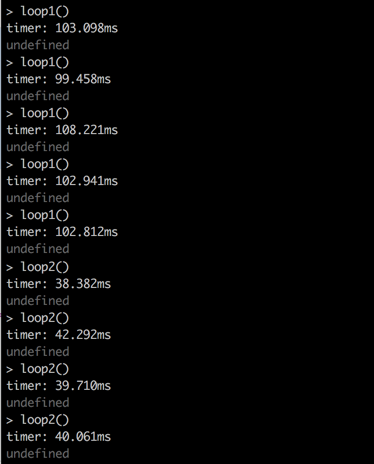Screen dimensions: 374x464
Task: Click the first loop2() command line
Action: pyautogui.click(x=38, y=267)
